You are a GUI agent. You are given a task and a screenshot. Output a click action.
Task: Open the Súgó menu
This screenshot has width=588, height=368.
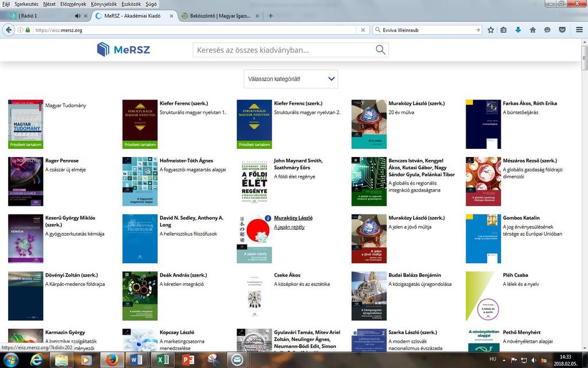click(x=151, y=4)
